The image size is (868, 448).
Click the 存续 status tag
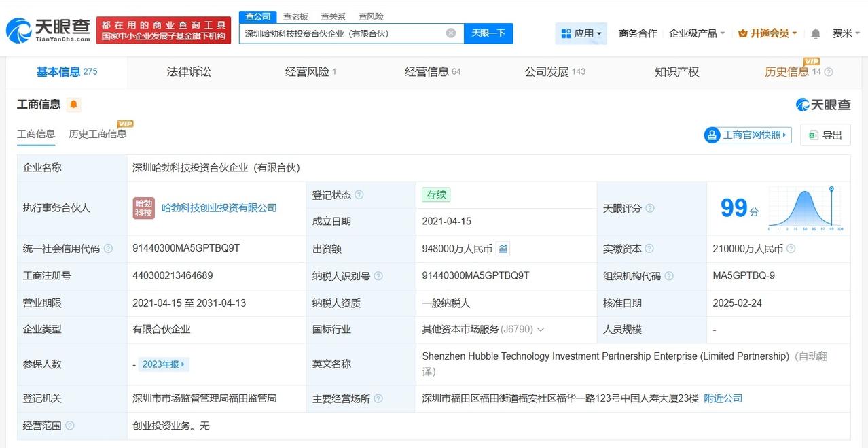click(436, 195)
